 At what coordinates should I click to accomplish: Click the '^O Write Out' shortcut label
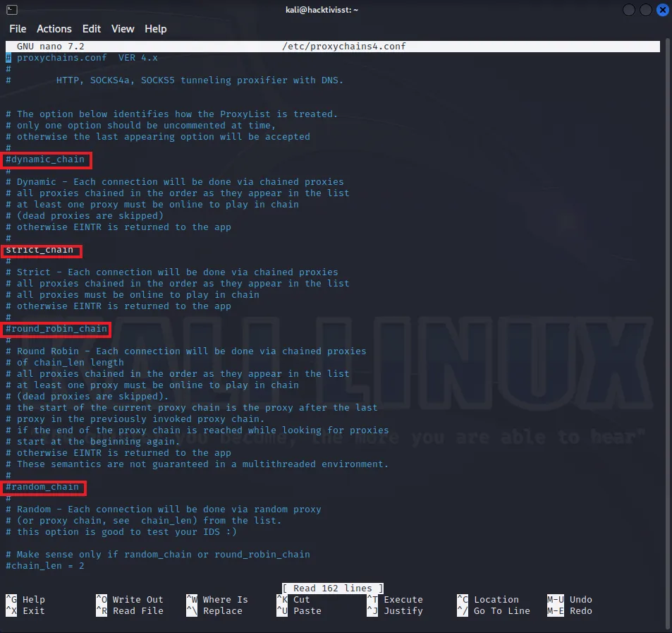click(x=130, y=600)
